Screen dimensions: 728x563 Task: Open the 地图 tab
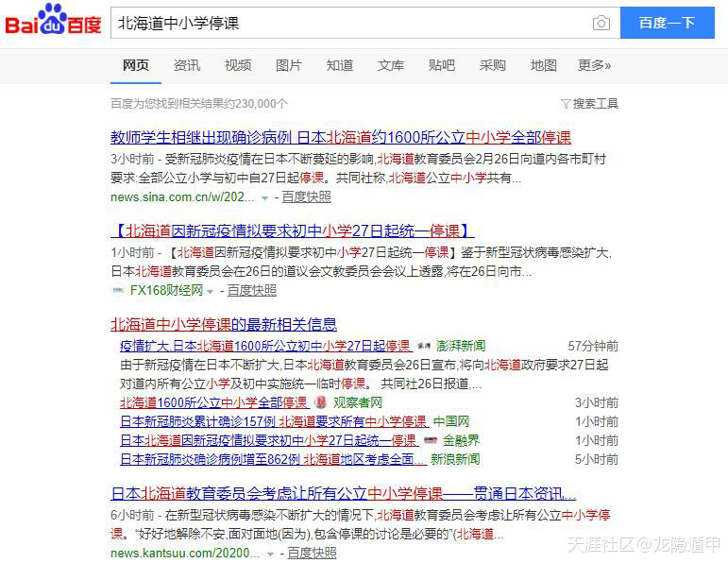pos(544,65)
